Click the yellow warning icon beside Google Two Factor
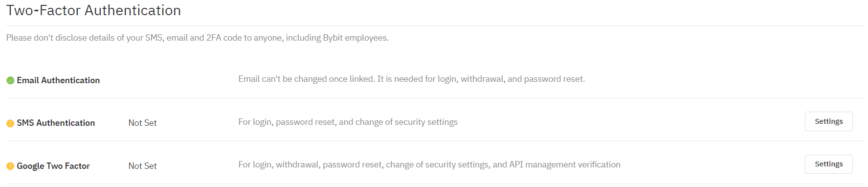The image size is (868, 187). [x=10, y=166]
